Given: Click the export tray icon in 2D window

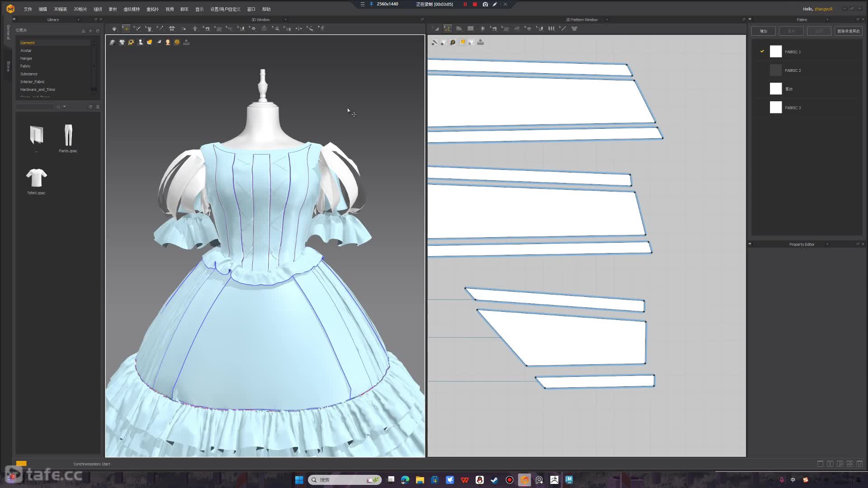Looking at the screenshot, I should [481, 42].
